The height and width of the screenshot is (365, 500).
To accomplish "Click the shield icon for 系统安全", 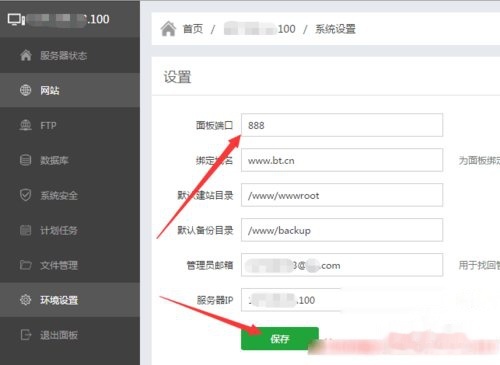I will pyautogui.click(x=26, y=195).
